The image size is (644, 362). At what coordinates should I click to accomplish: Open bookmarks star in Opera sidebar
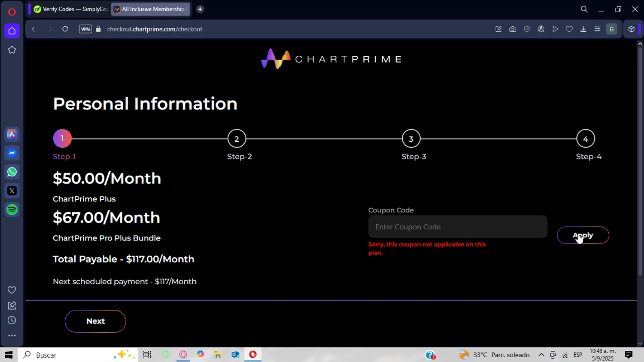pos(12,50)
